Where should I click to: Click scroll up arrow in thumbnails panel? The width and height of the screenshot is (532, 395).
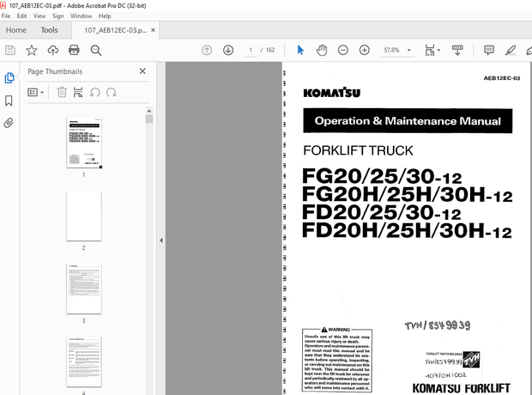(149, 111)
